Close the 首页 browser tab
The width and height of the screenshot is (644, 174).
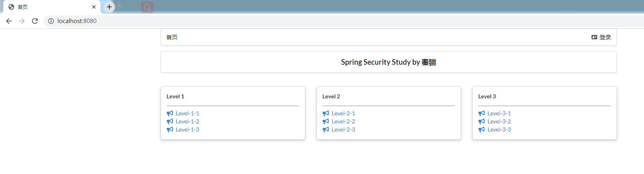coord(94,7)
